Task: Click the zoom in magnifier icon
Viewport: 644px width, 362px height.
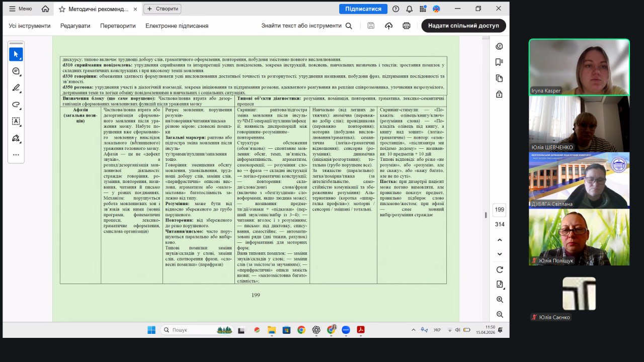Action: tap(500, 300)
